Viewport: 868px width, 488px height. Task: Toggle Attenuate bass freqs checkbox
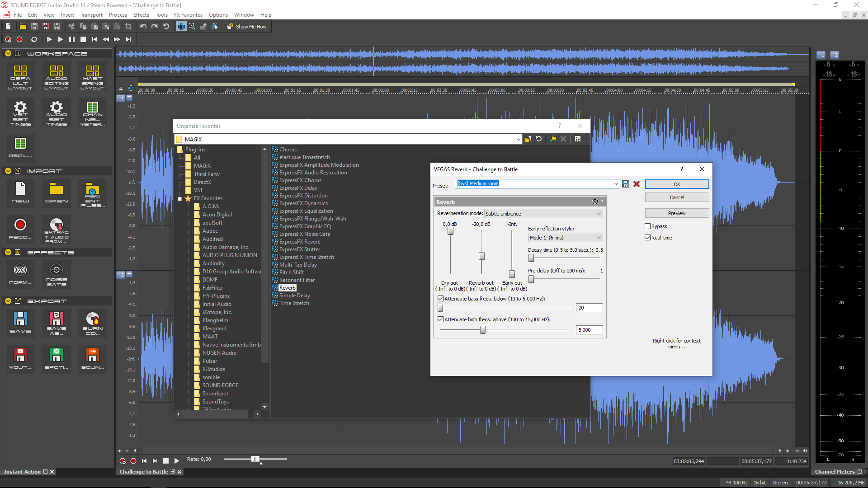[x=440, y=299]
